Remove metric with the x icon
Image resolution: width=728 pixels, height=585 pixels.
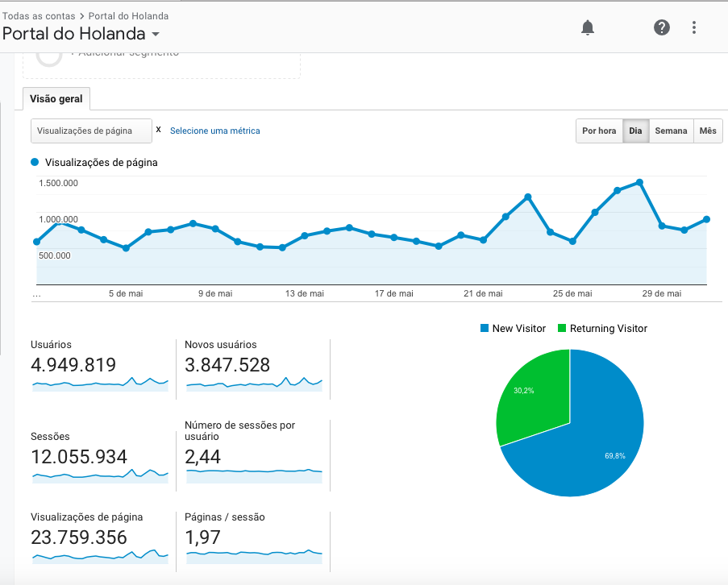(x=158, y=129)
